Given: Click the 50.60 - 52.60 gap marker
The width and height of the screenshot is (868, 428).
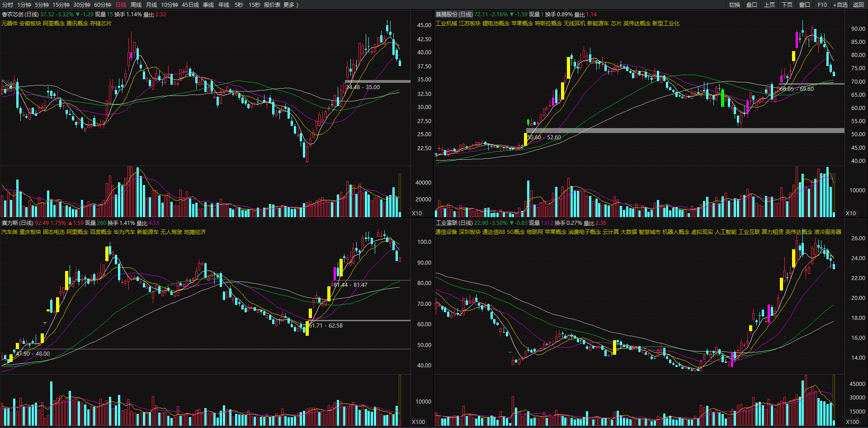Looking at the screenshot, I should click(x=544, y=138).
